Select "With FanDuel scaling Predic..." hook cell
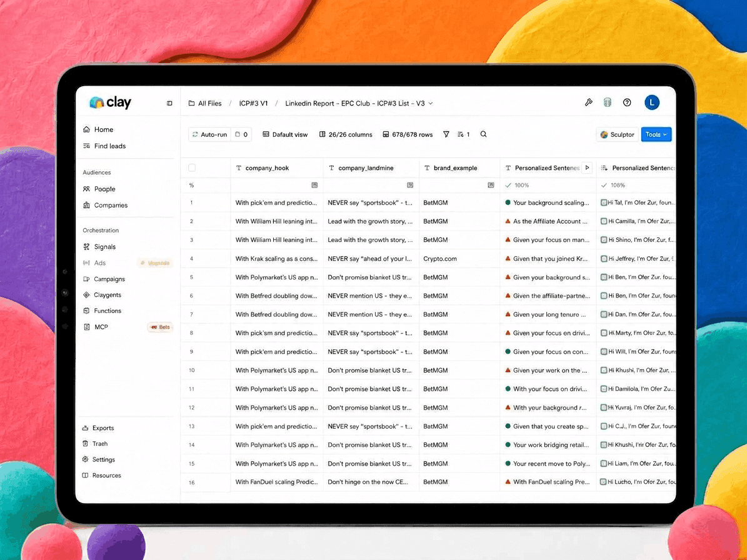 (x=277, y=482)
